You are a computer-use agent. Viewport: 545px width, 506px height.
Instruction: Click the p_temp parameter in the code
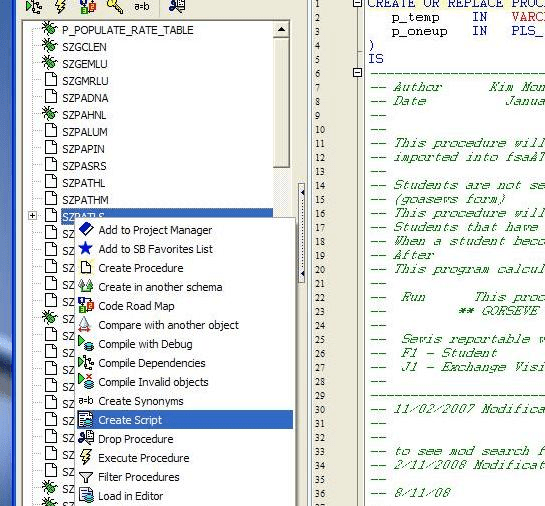415,17
